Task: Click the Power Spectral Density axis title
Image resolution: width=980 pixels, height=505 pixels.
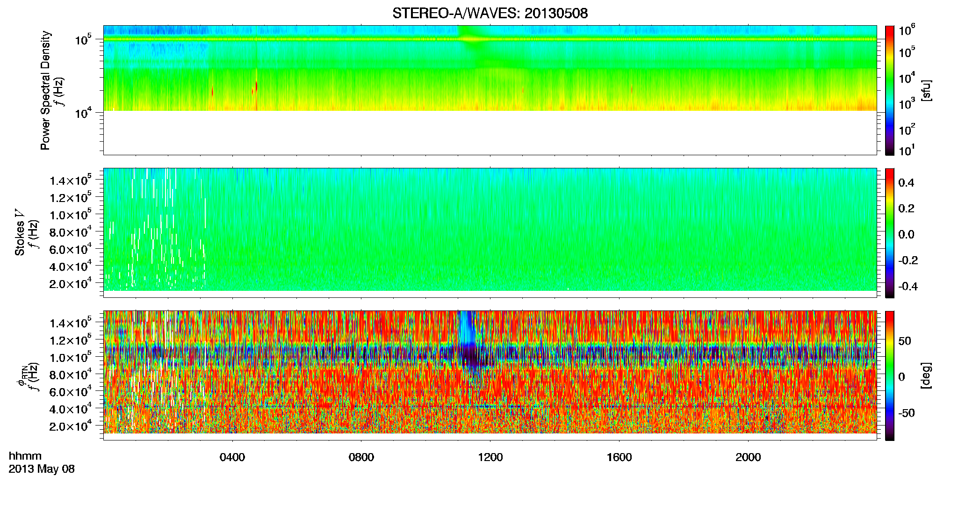Action: tap(45, 90)
